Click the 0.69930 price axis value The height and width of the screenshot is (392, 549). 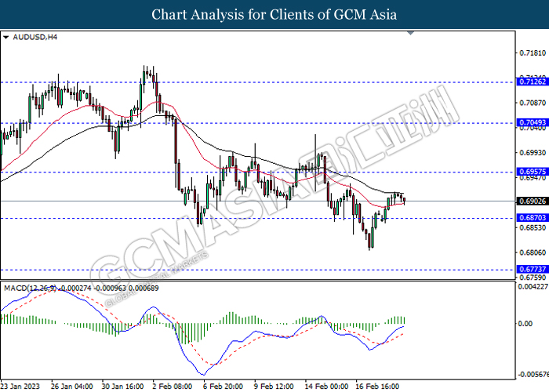coord(533,153)
